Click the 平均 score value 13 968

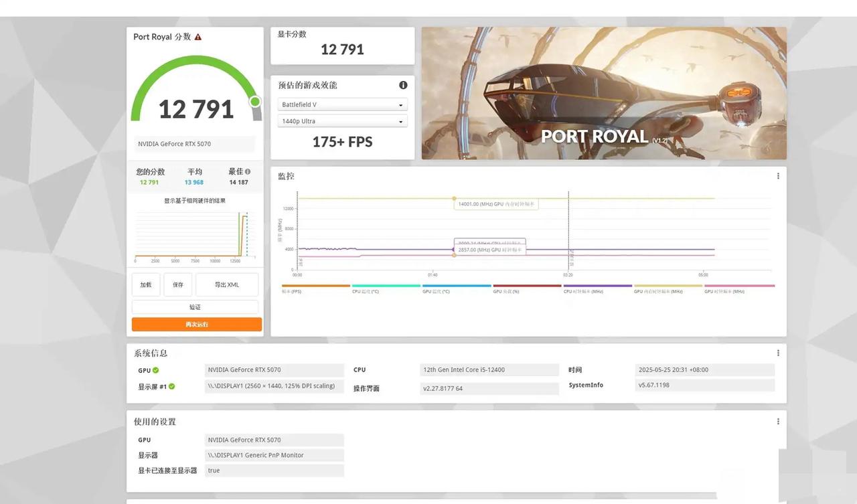click(194, 182)
